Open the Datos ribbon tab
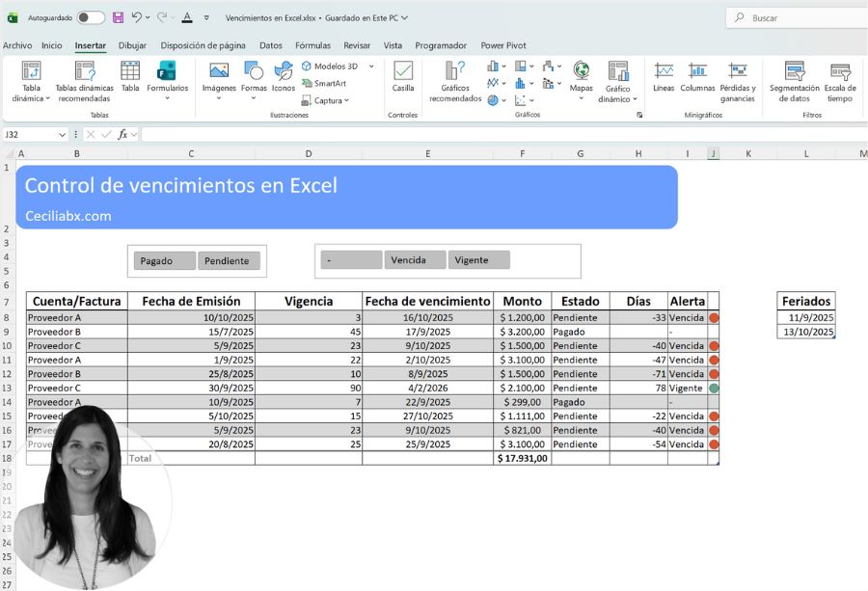868x591 pixels. (271, 45)
